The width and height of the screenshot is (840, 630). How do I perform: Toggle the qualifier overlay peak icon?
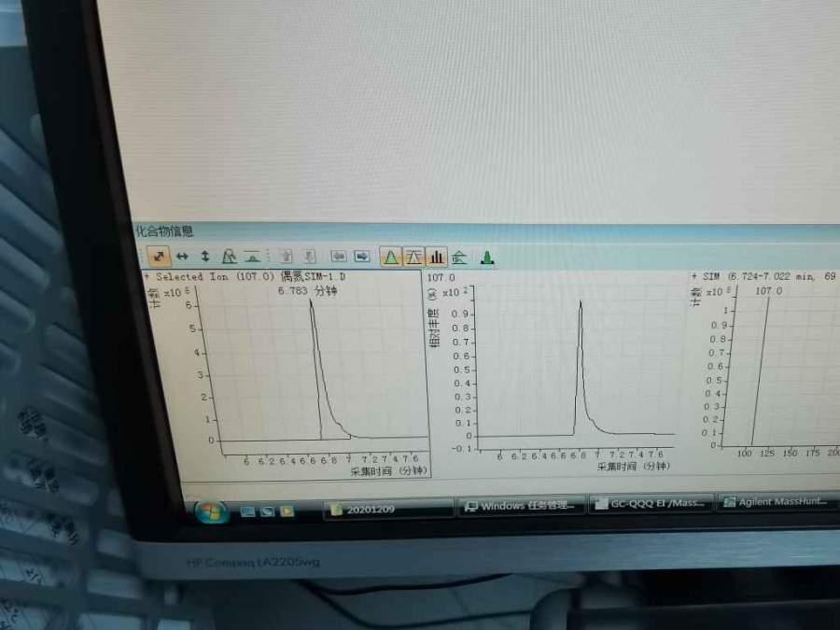(x=413, y=257)
